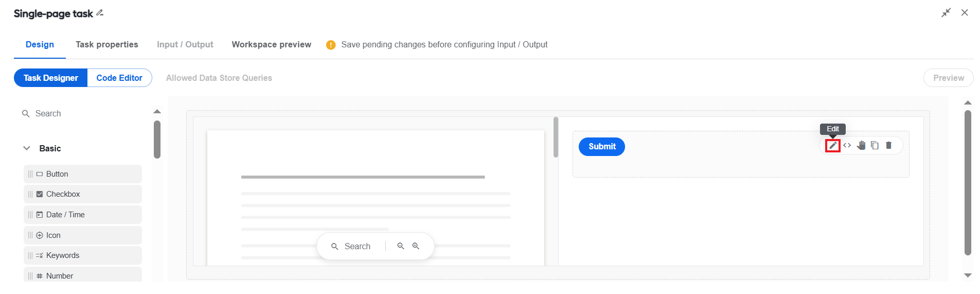The height and width of the screenshot is (294, 980).
Task: Select the hand move icon in component toolbar
Action: click(861, 145)
